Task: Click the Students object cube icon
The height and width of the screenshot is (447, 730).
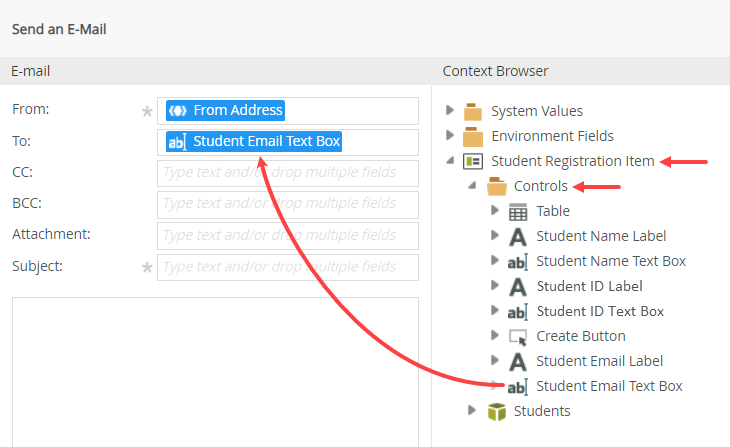Action: click(x=496, y=411)
